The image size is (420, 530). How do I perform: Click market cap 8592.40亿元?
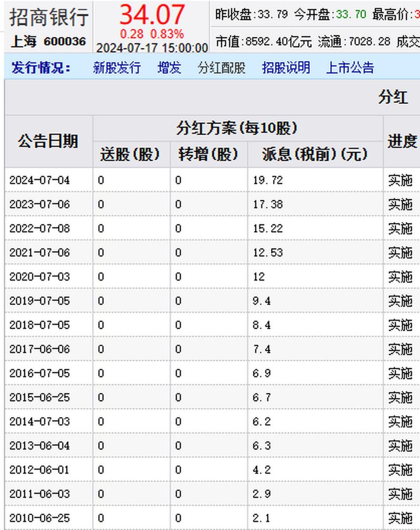pos(279,41)
